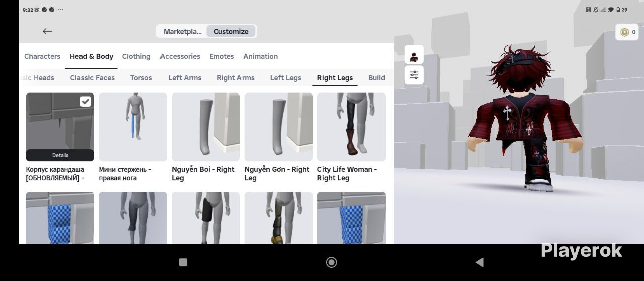The image size is (644, 281).
Task: Open the Emotes tab
Action: pos(222,56)
